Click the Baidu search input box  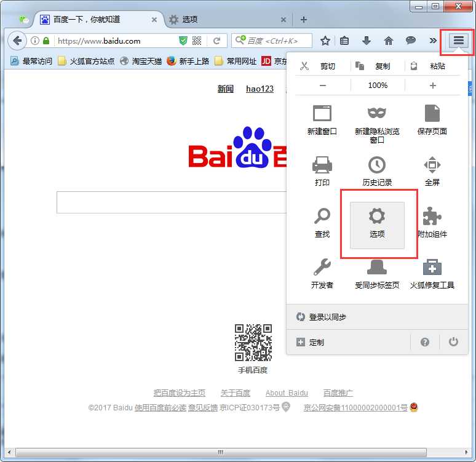click(x=172, y=202)
